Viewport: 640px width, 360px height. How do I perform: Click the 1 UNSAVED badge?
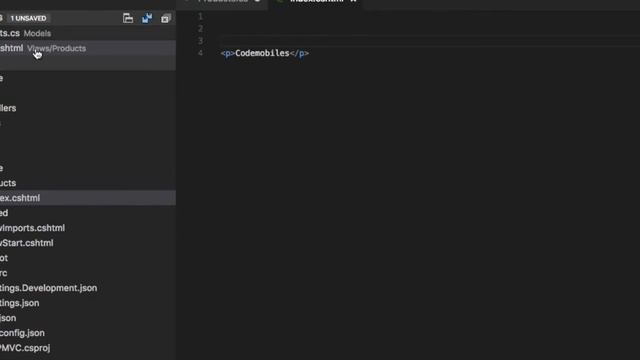coord(28,18)
